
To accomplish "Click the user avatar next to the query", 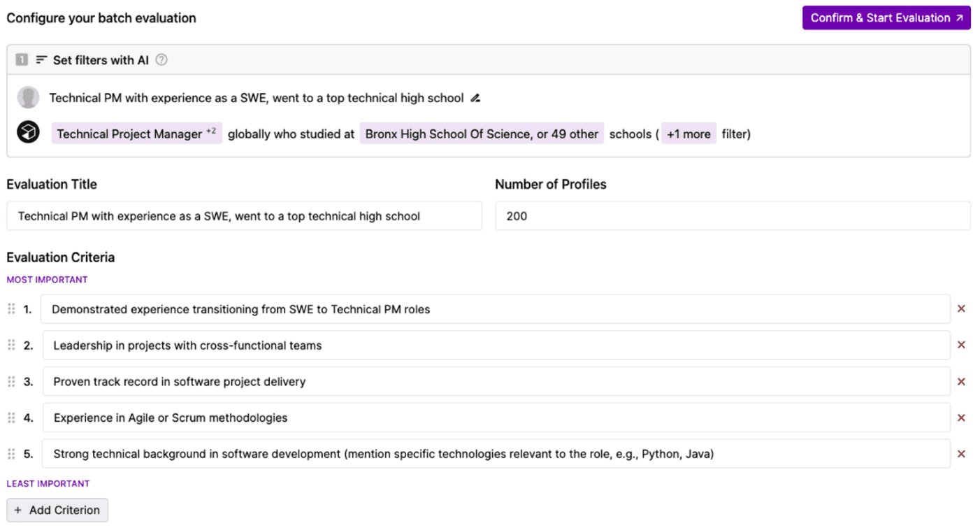I will (28, 98).
